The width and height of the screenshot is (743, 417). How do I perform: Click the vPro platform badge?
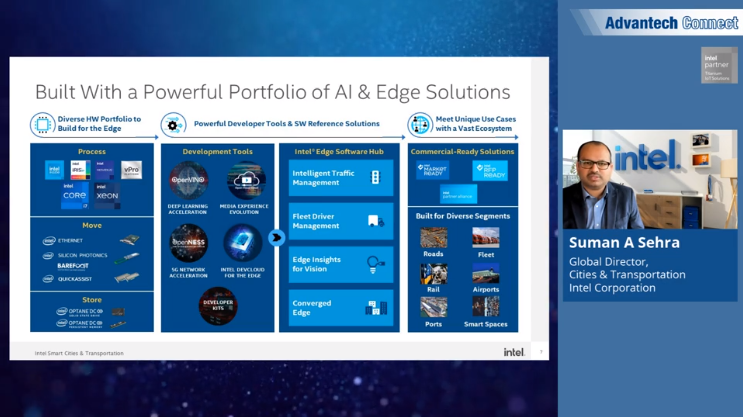pos(131,170)
